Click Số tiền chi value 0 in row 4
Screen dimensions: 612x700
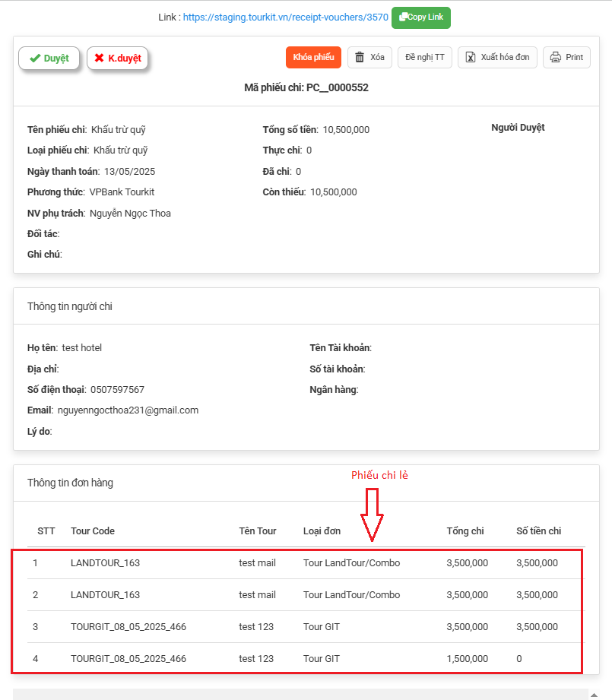[519, 659]
